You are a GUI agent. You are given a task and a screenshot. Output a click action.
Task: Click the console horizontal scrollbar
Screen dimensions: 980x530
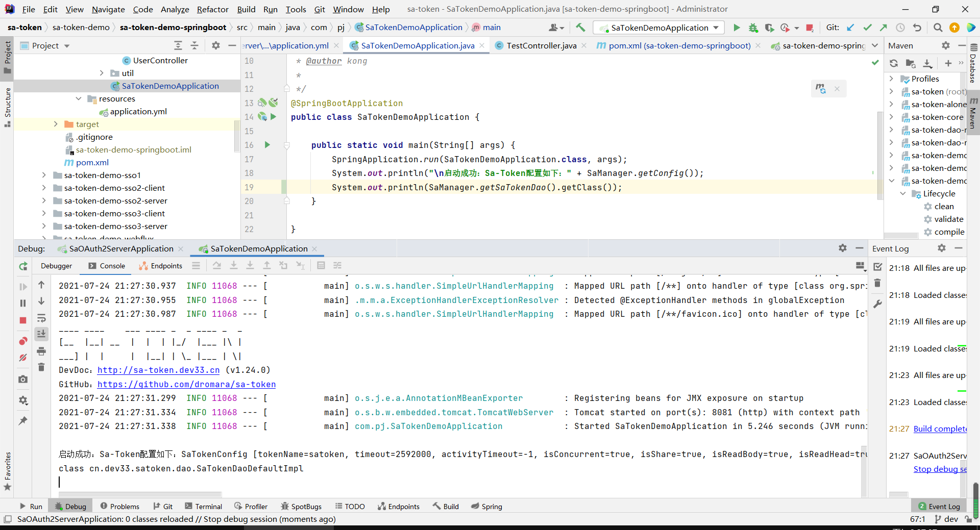click(140, 494)
